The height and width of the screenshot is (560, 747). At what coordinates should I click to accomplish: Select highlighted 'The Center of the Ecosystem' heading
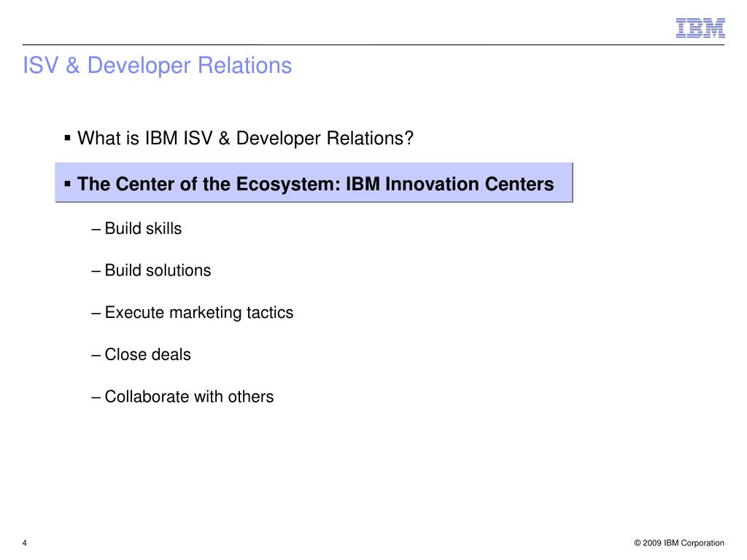pos(314,183)
